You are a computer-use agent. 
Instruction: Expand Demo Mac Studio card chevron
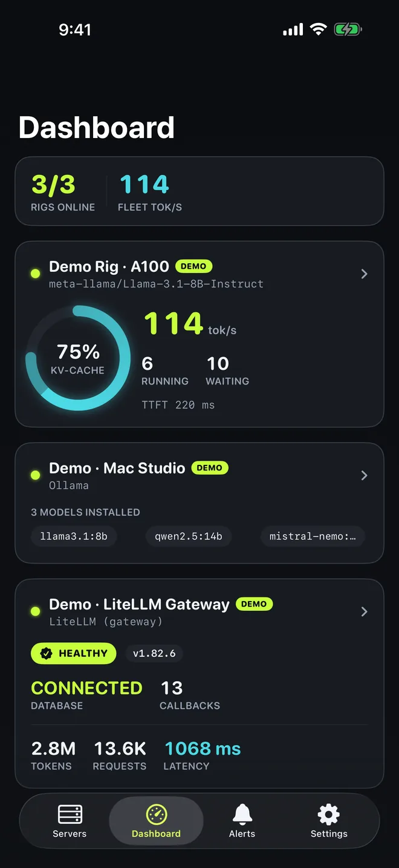click(364, 476)
